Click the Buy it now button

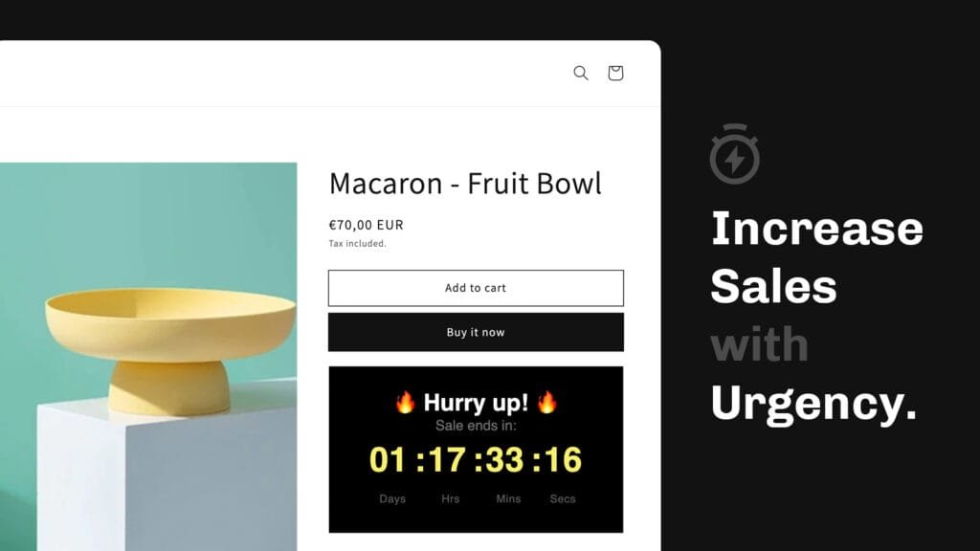476,332
